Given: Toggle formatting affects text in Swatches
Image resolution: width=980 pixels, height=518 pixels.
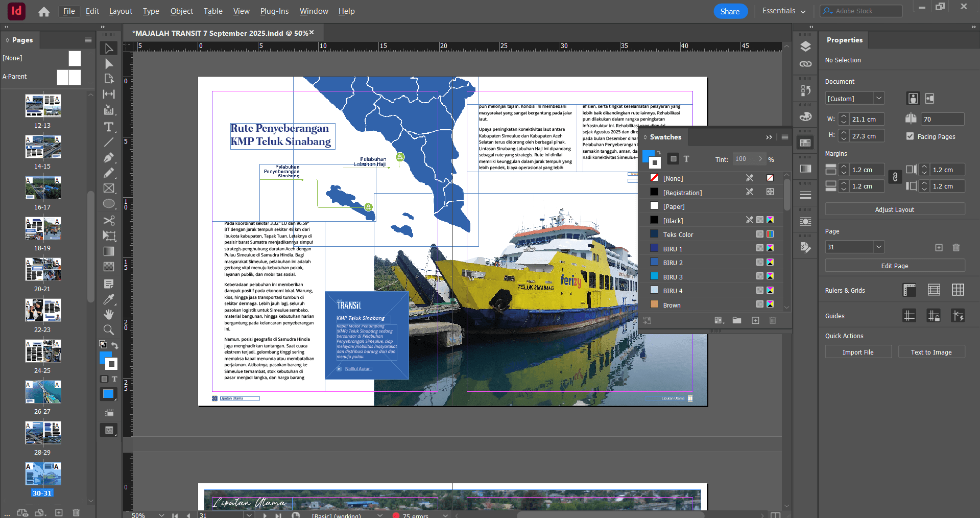Looking at the screenshot, I should pyautogui.click(x=686, y=159).
